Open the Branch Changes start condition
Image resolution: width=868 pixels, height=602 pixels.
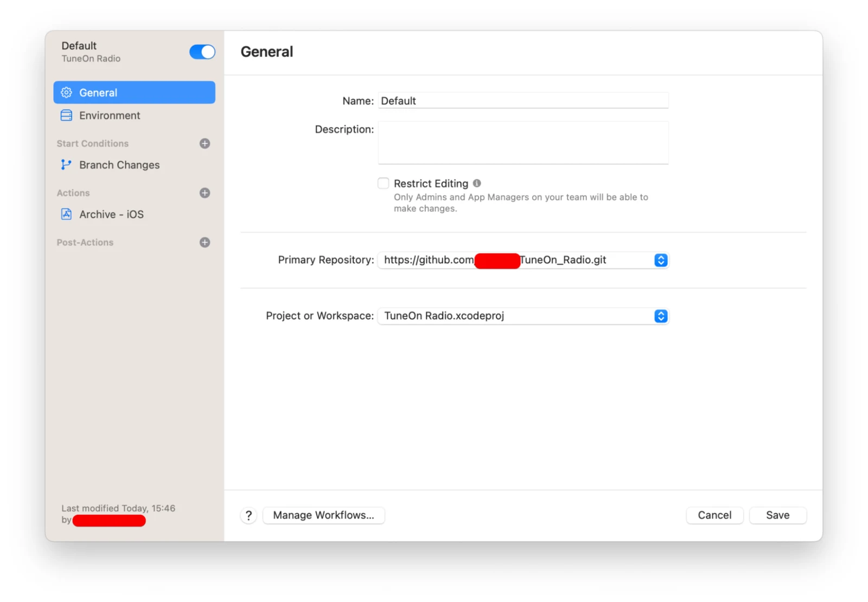point(134,164)
